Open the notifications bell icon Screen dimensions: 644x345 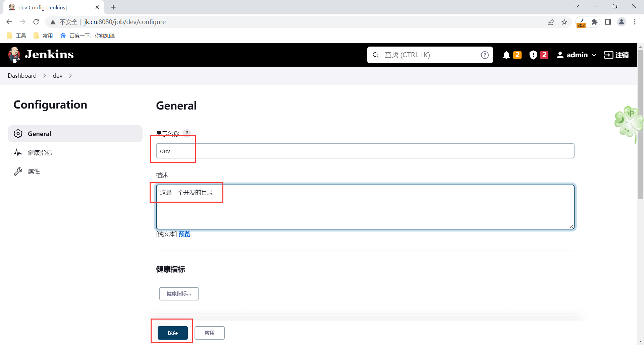point(506,55)
